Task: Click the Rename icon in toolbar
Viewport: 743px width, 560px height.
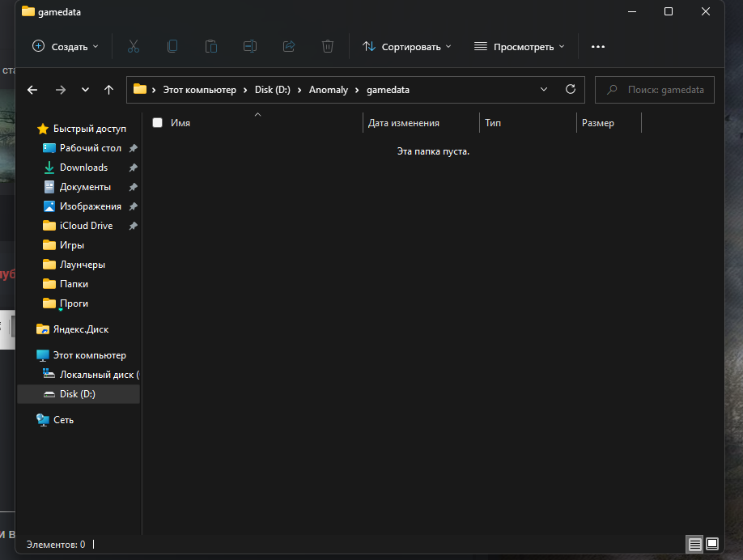Action: (x=250, y=46)
